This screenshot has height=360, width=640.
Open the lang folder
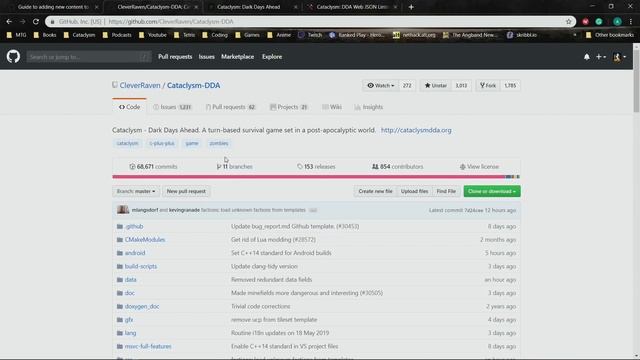[x=130, y=333]
